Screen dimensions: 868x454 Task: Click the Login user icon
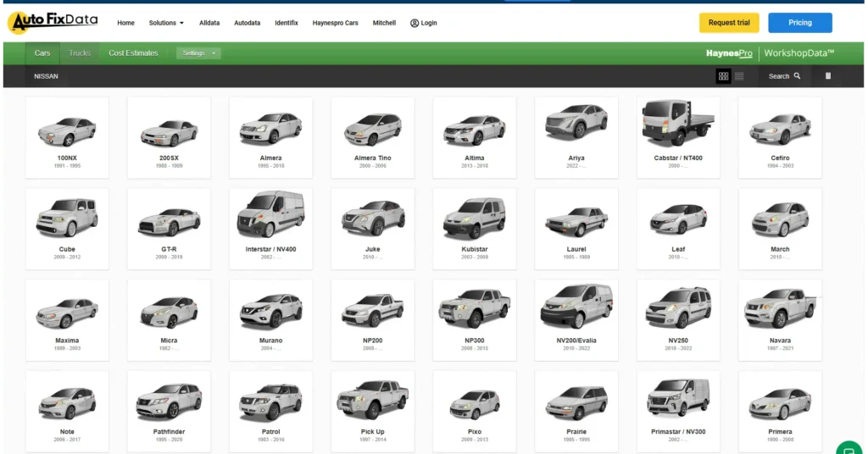click(414, 23)
